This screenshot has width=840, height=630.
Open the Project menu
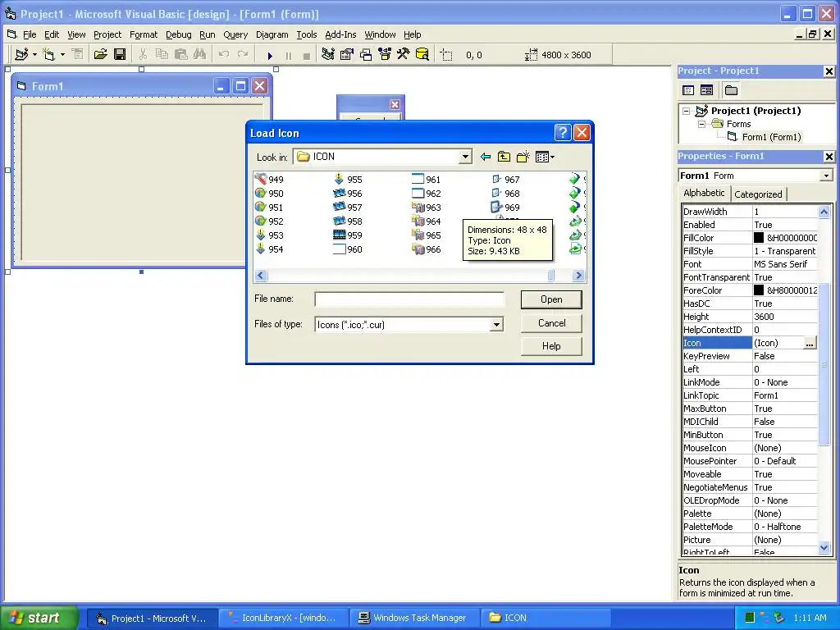107,34
